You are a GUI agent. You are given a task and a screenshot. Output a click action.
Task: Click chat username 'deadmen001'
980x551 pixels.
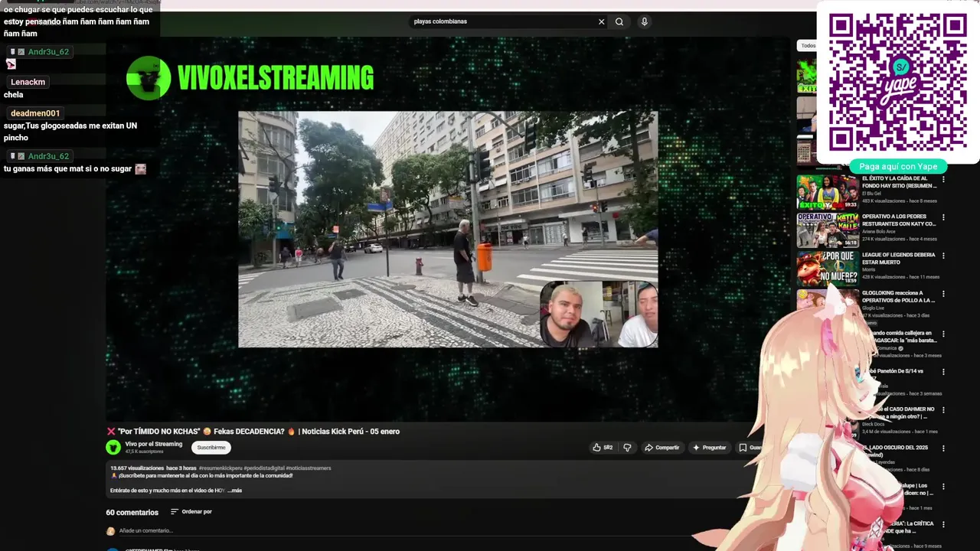[35, 113]
